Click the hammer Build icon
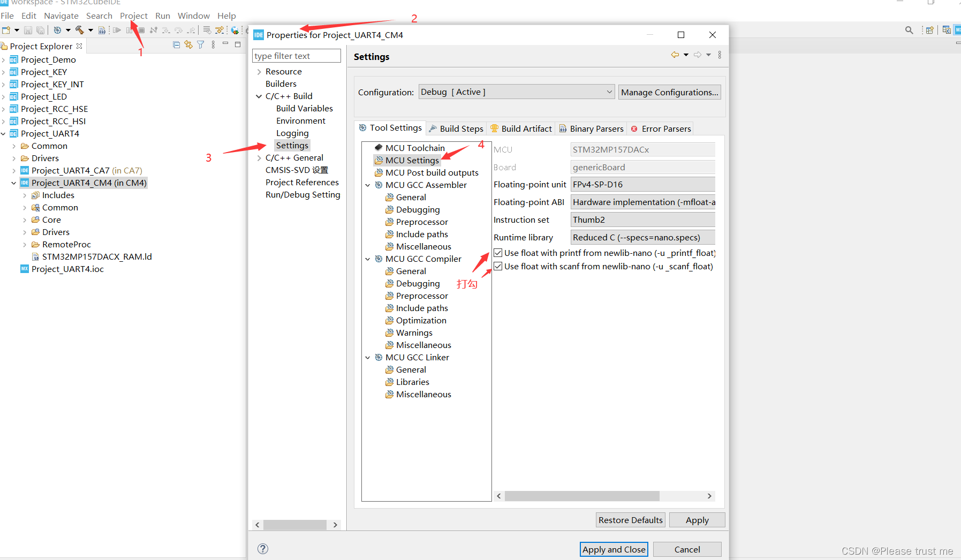 [79, 30]
